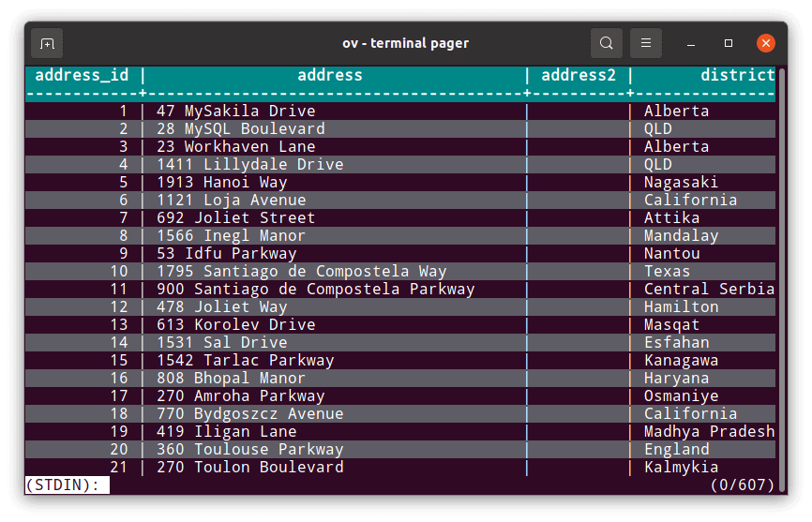Click the '270 Amroha Parkway' address
Image resolution: width=812 pixels, height=522 pixels.
point(241,396)
